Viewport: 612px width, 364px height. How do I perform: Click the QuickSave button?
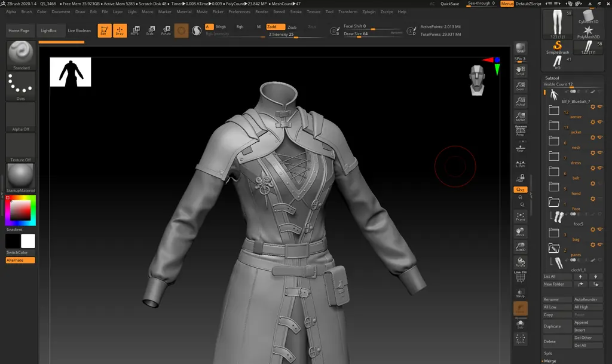449,4
